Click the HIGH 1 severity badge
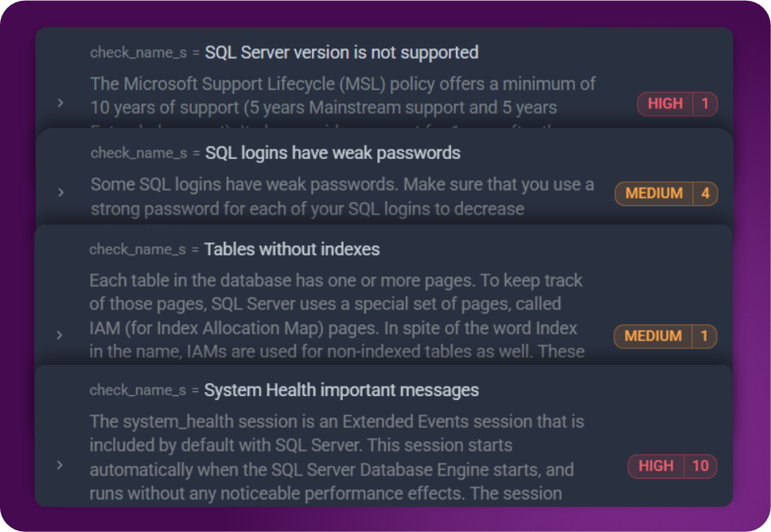The width and height of the screenshot is (771, 532). coord(677,103)
